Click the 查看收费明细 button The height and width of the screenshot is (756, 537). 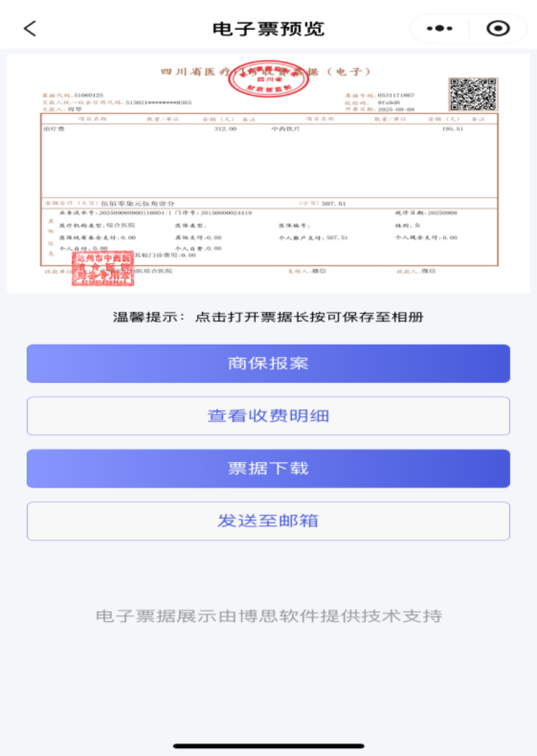coord(268,416)
